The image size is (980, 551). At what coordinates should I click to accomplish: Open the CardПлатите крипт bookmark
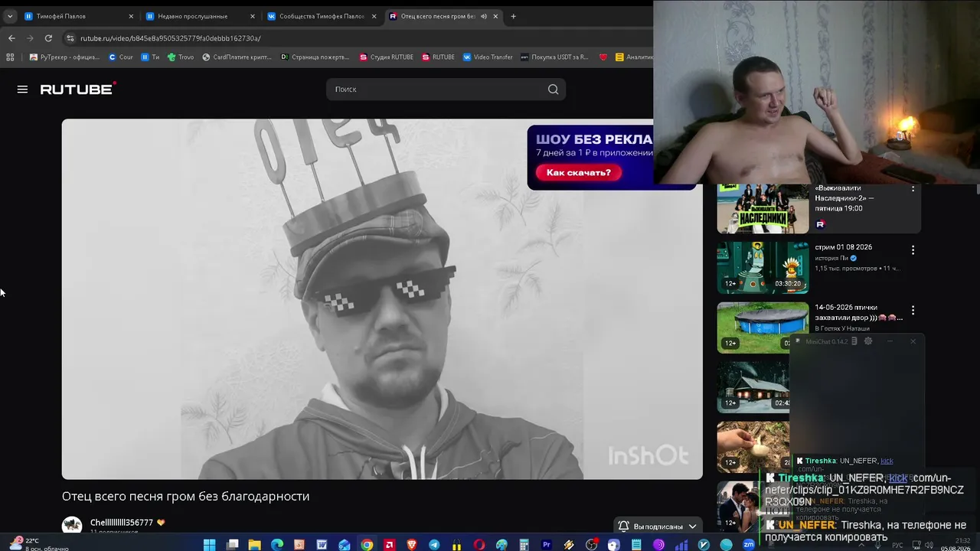coord(237,57)
